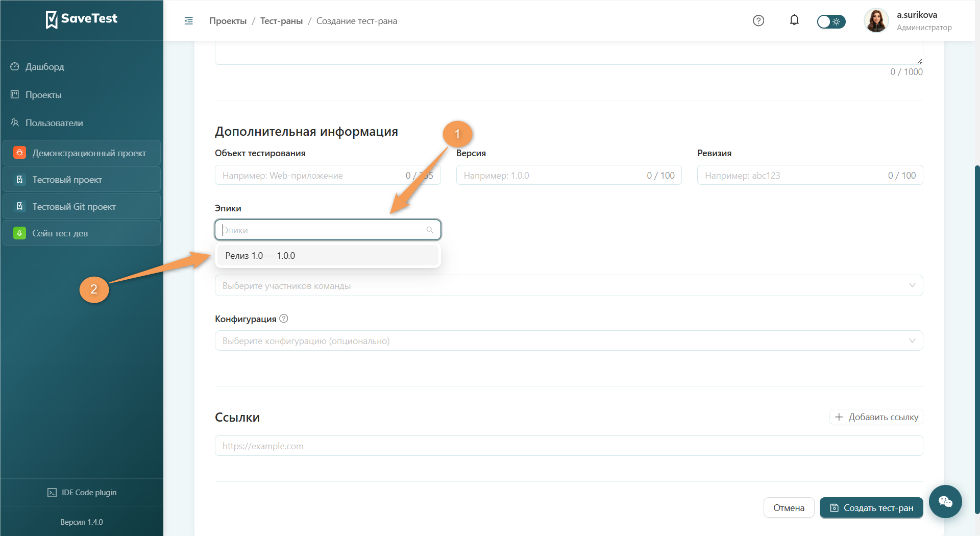Click the Конфигурация help tooltip icon
The height and width of the screenshot is (536, 980).
coord(284,319)
